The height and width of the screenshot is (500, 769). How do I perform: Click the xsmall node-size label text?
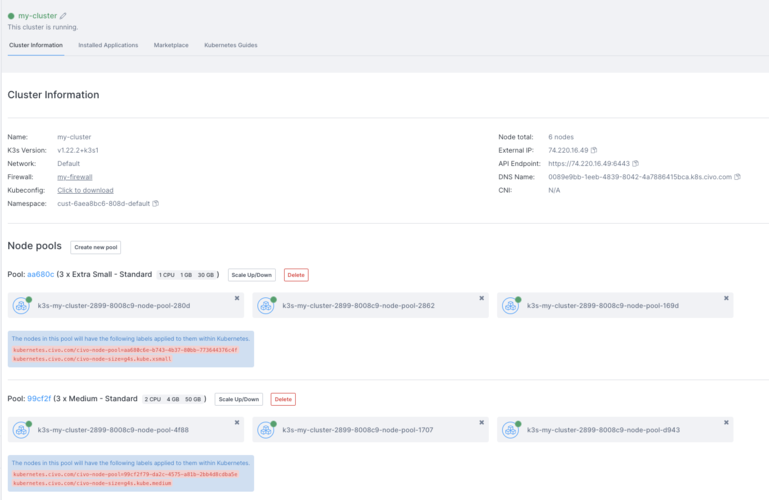92,359
